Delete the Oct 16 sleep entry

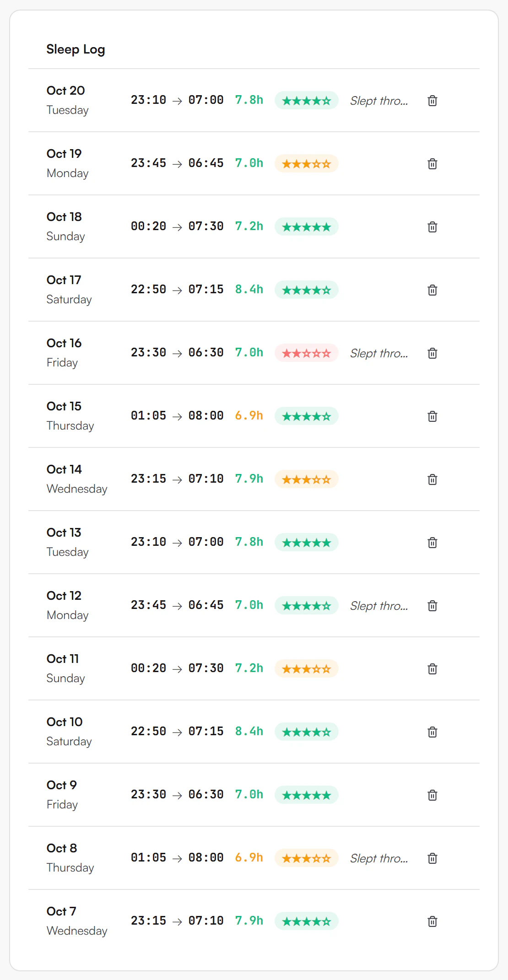click(432, 353)
